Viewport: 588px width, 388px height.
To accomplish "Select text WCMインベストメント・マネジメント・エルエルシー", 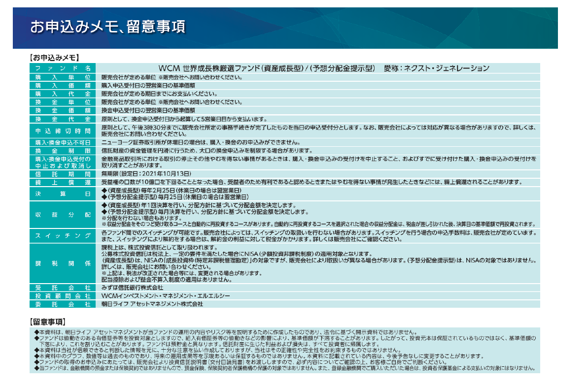I will (166, 296).
